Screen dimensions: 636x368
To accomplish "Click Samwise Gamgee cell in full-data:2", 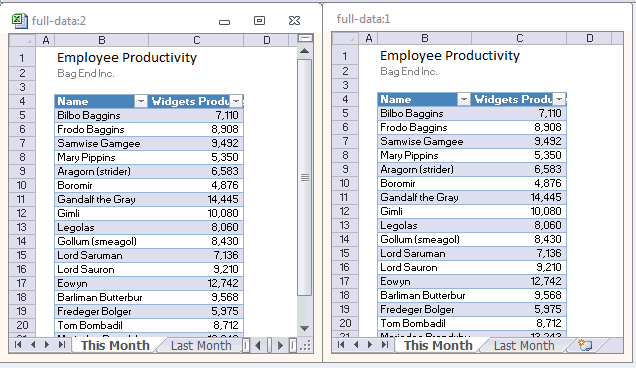I will coord(101,143).
